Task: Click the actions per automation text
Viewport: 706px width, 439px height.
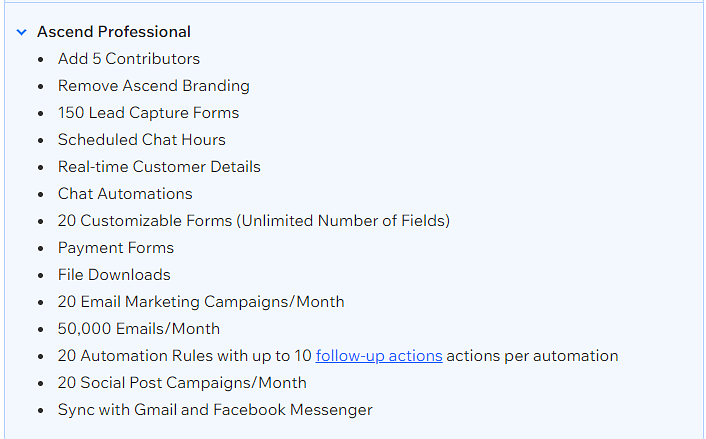Action: 532,356
